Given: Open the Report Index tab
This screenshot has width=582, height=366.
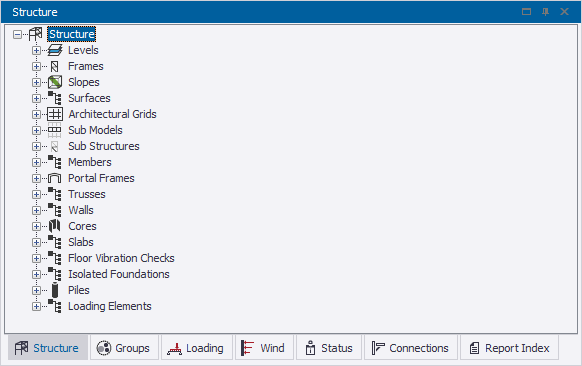Looking at the screenshot, I should tap(509, 348).
